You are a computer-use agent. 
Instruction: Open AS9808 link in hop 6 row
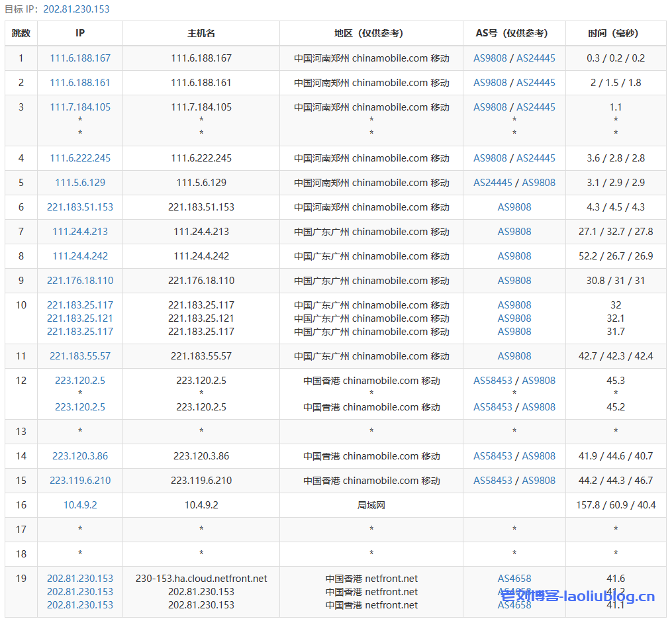(514, 207)
